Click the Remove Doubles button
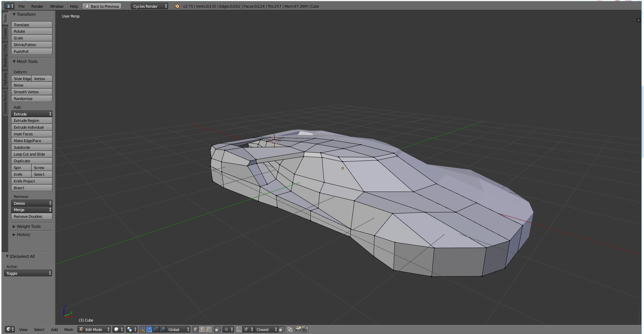 [32, 216]
